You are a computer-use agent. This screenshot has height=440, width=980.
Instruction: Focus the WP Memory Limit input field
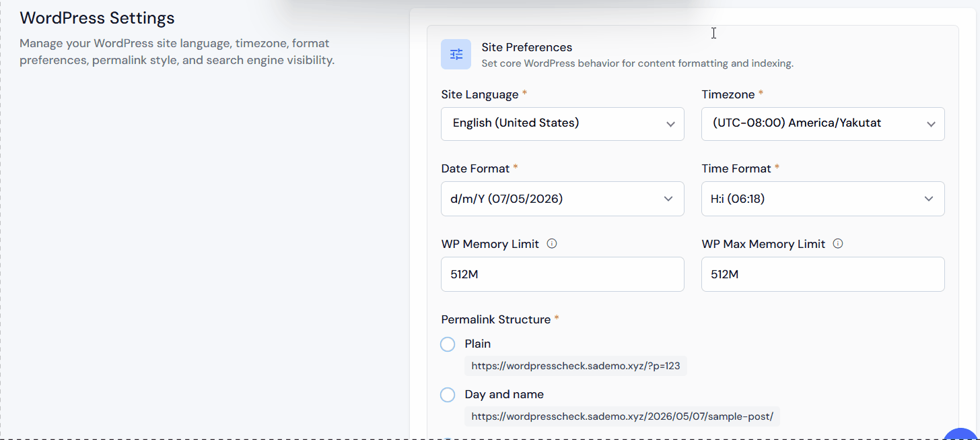[563, 274]
